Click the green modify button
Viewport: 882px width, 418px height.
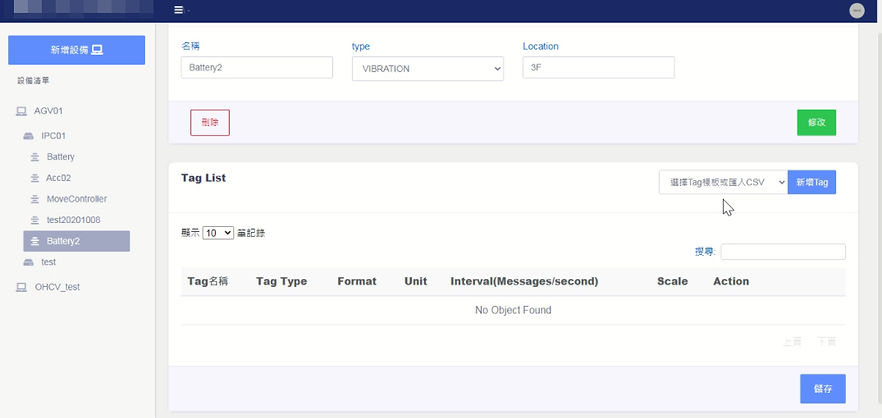tap(816, 123)
